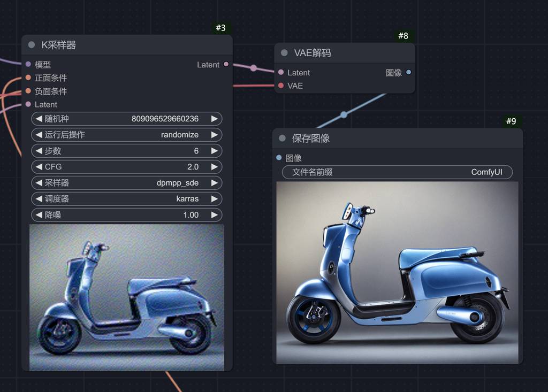Click the 文件名前缀 ComfyUI text field

[397, 172]
